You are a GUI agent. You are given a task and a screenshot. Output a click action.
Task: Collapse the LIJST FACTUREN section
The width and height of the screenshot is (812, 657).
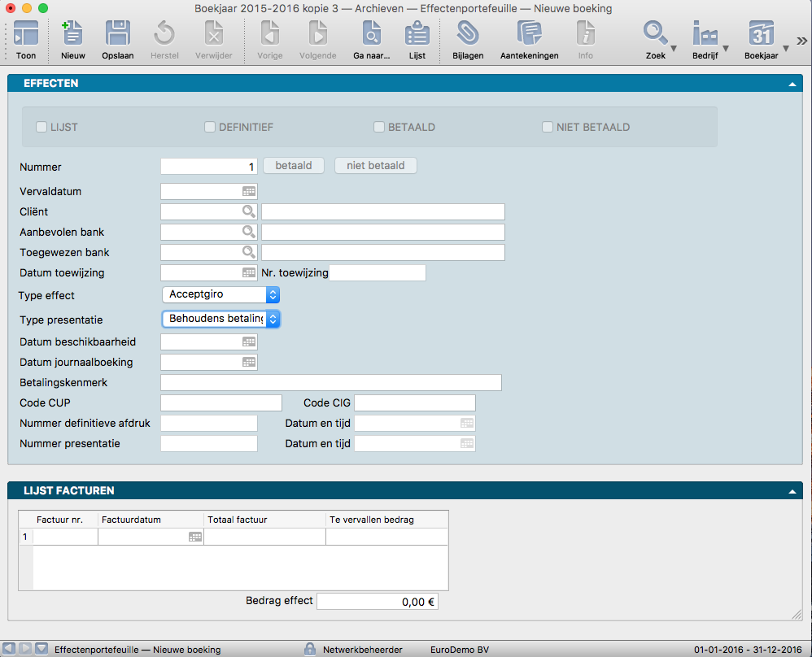point(792,491)
